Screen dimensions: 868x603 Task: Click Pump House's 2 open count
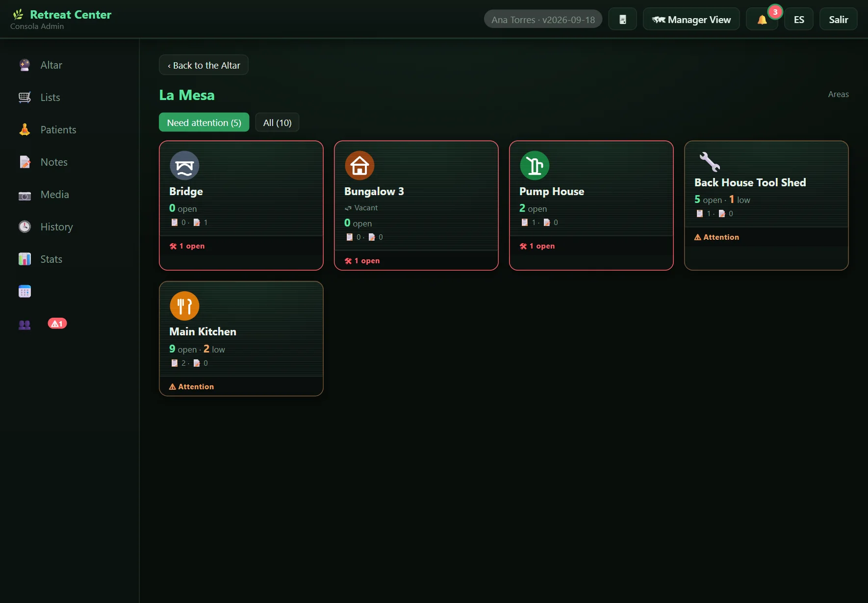click(533, 208)
